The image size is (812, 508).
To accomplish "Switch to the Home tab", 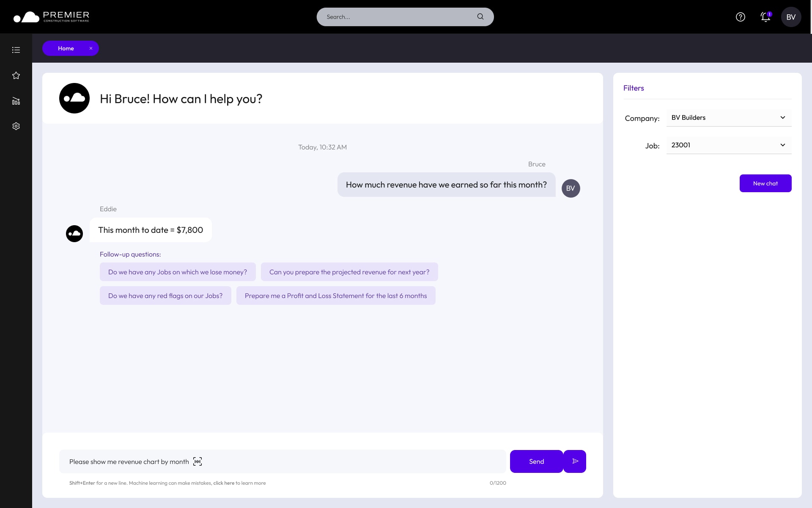I will (x=66, y=48).
